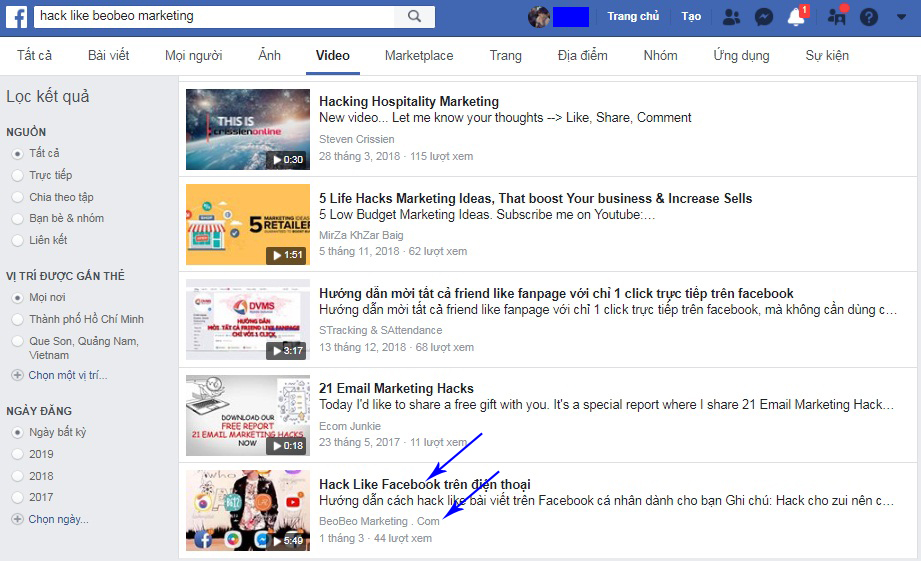Play the 3:17 video badge
The width and height of the screenshot is (921, 561).
point(287,351)
